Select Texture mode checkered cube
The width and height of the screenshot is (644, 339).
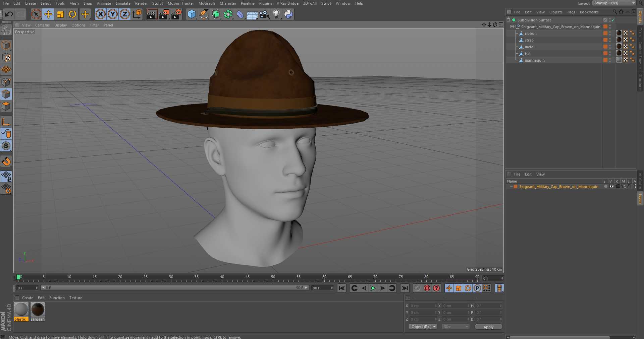pyautogui.click(x=6, y=57)
